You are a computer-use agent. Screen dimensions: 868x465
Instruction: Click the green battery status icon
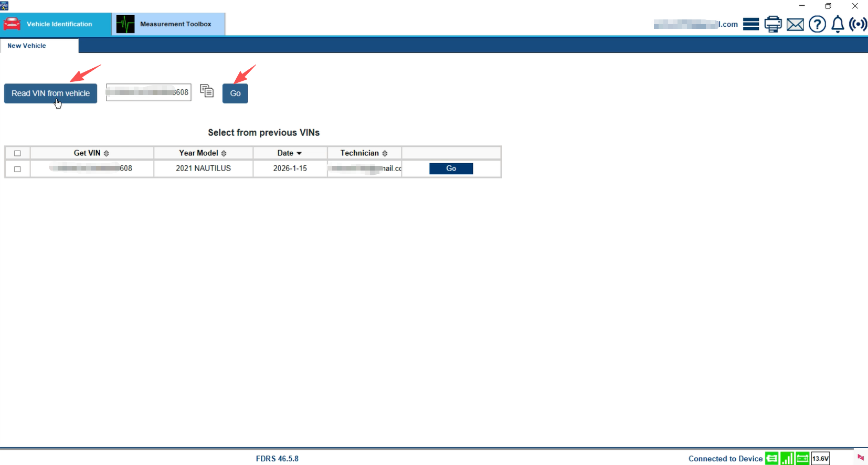(x=802, y=458)
